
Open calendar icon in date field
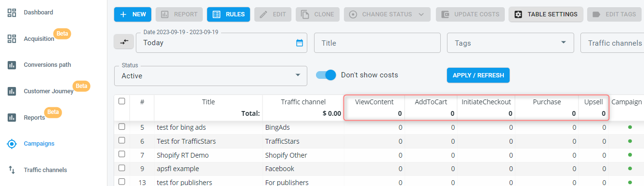tap(300, 43)
